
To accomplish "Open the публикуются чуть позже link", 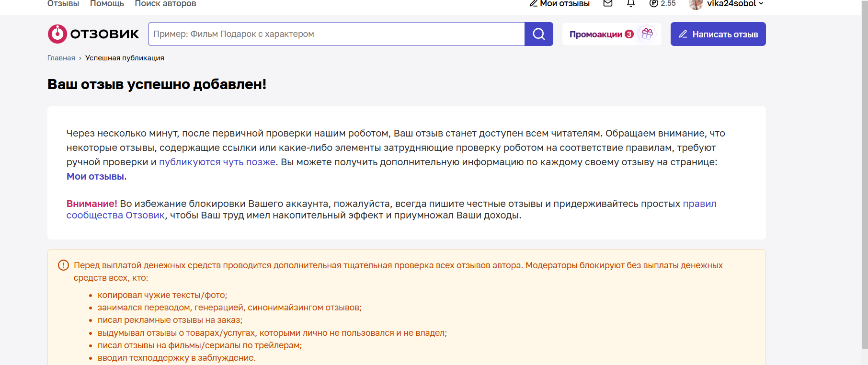I will [217, 162].
